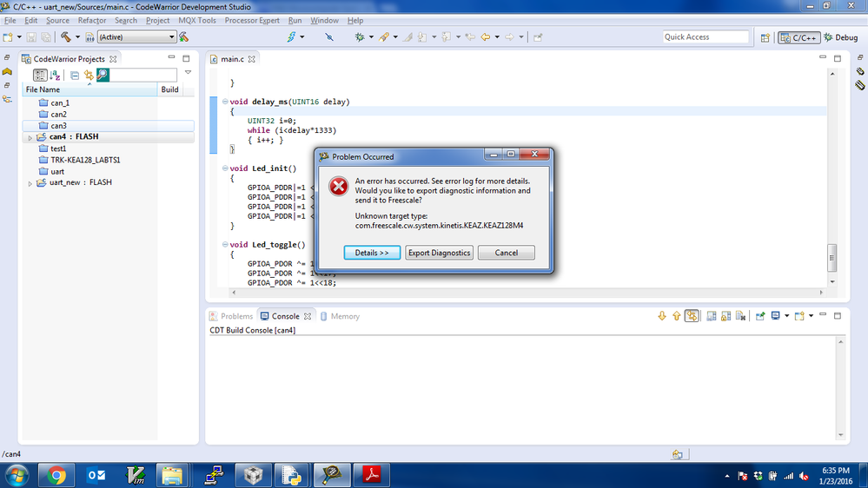This screenshot has height=488, width=868.
Task: Click the alphabetical sort icon in Projects panel
Action: click(55, 75)
